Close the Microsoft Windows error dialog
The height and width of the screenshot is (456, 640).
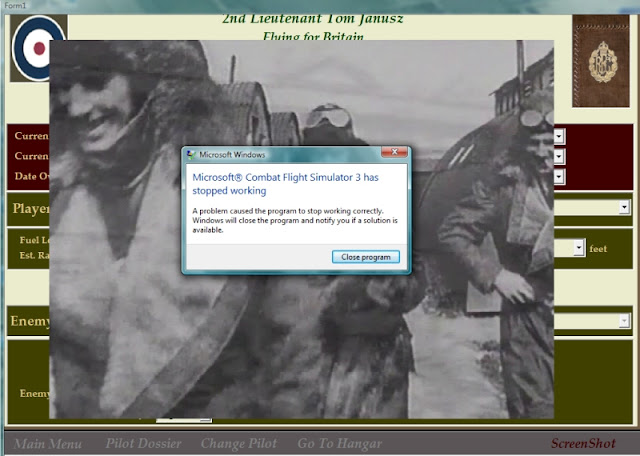tap(394, 152)
